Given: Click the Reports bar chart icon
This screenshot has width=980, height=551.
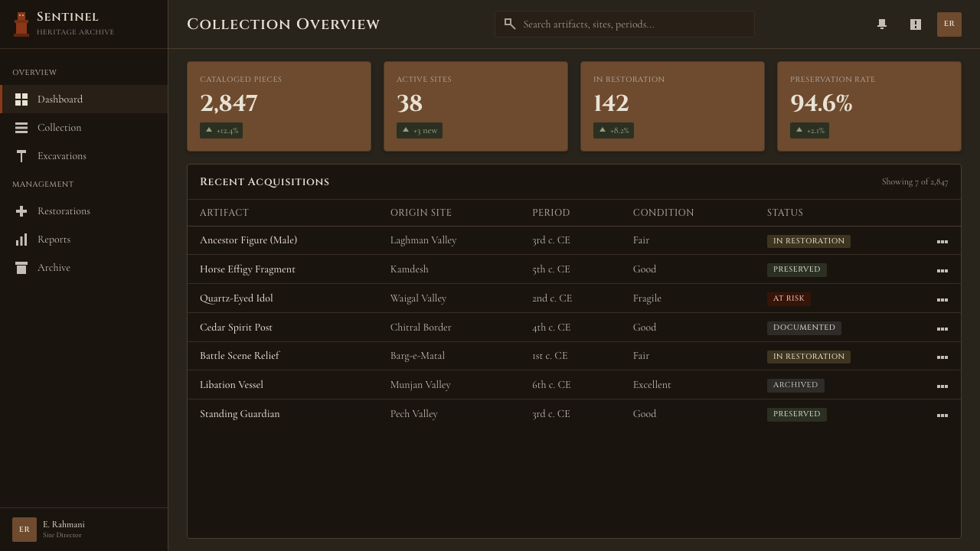Looking at the screenshot, I should (x=21, y=240).
